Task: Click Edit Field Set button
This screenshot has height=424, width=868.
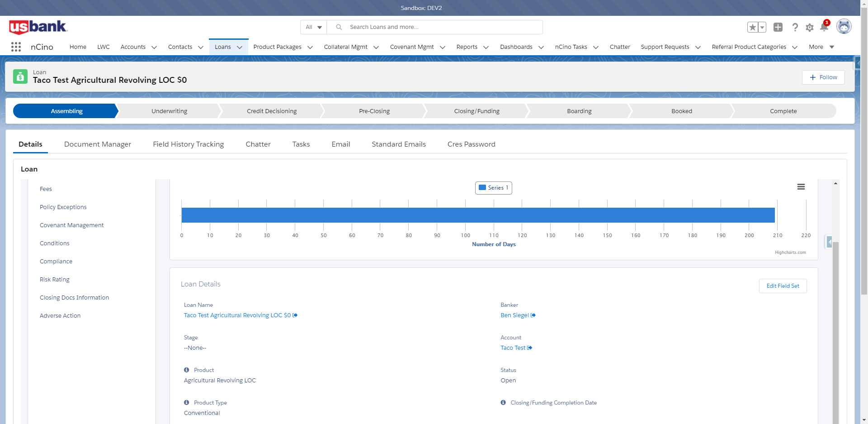Action: tap(783, 286)
